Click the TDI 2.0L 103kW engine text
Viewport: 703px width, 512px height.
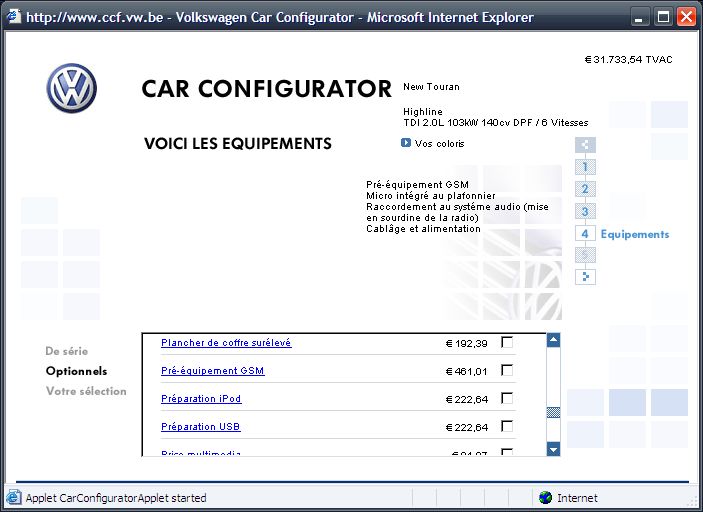495,123
